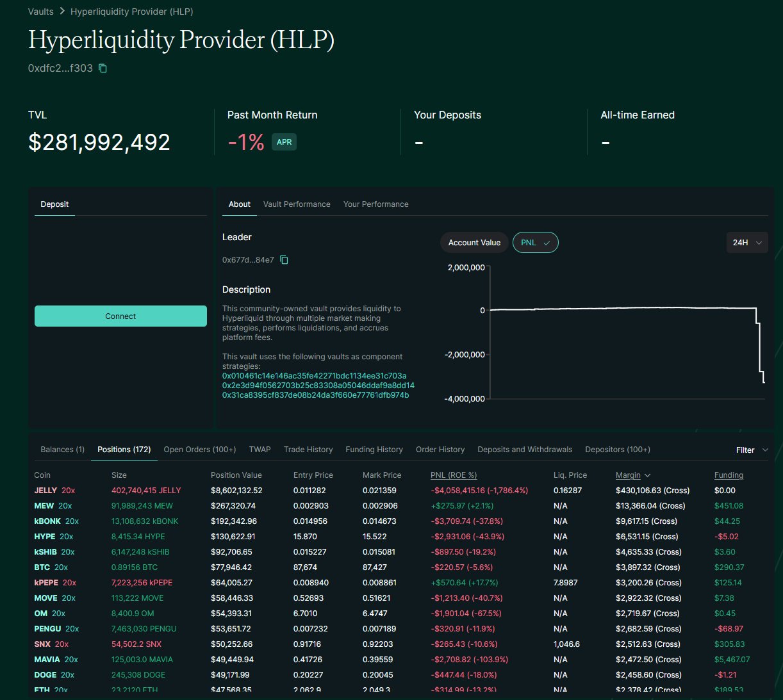View the Trade History tab
The width and height of the screenshot is (783, 700).
308,450
